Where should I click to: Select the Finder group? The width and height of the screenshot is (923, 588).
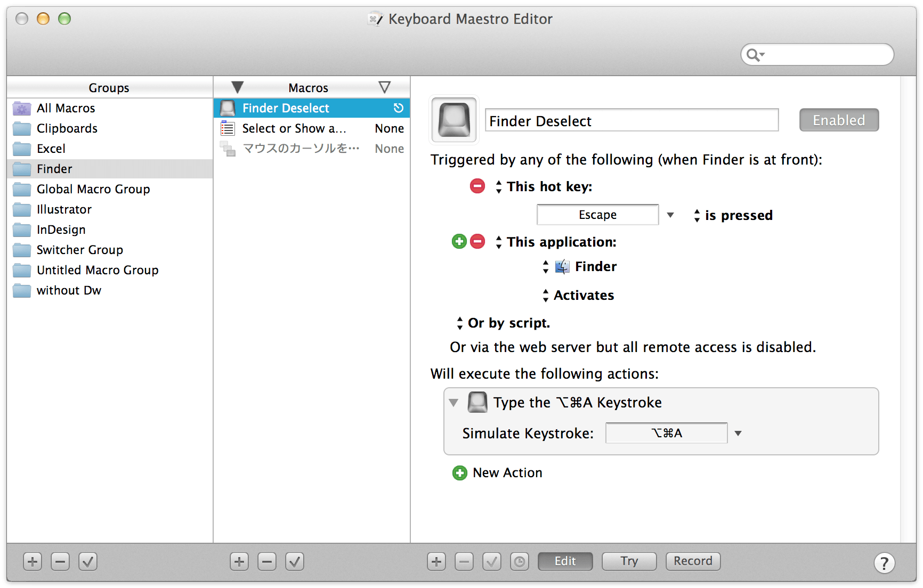coord(110,169)
